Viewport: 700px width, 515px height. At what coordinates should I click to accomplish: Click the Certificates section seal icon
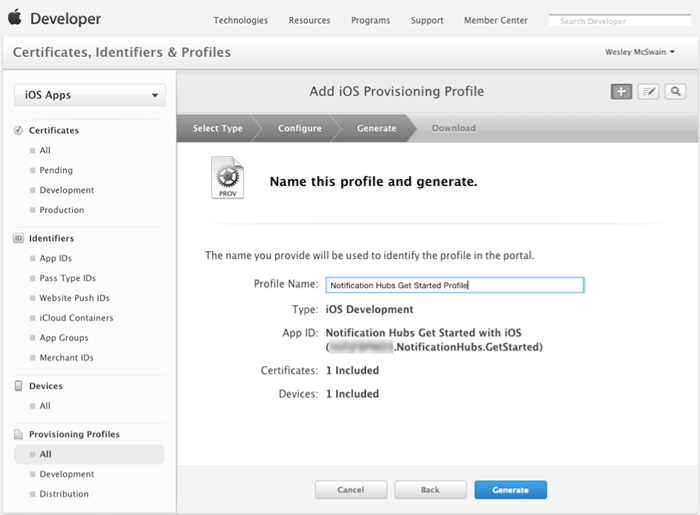click(x=18, y=130)
